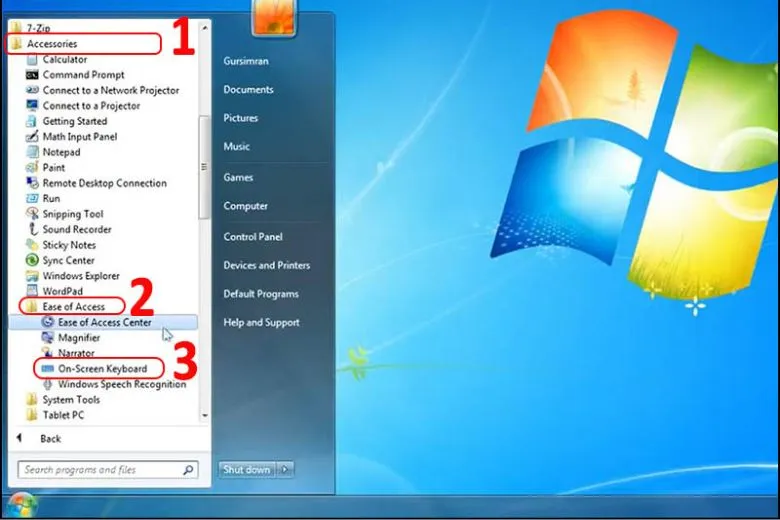Expand the 7-Zip folder
The width and height of the screenshot is (780, 520).
(x=31, y=28)
